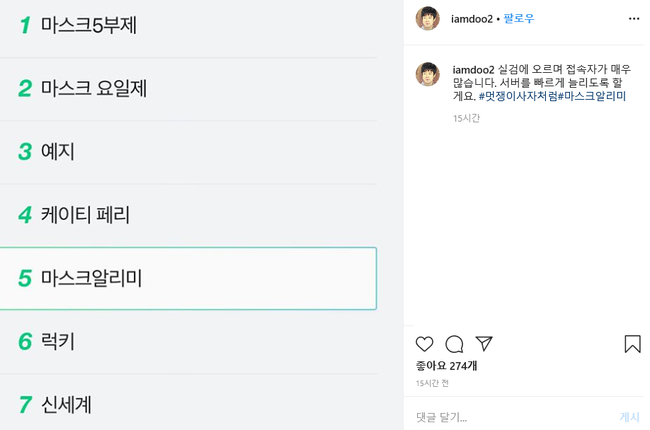Open hashtag #멋쟁이사자처럼
The image size is (650, 430).
click(x=518, y=97)
